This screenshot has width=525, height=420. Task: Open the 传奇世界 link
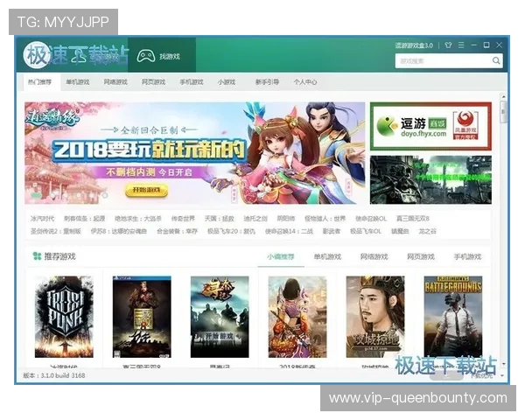(183, 219)
